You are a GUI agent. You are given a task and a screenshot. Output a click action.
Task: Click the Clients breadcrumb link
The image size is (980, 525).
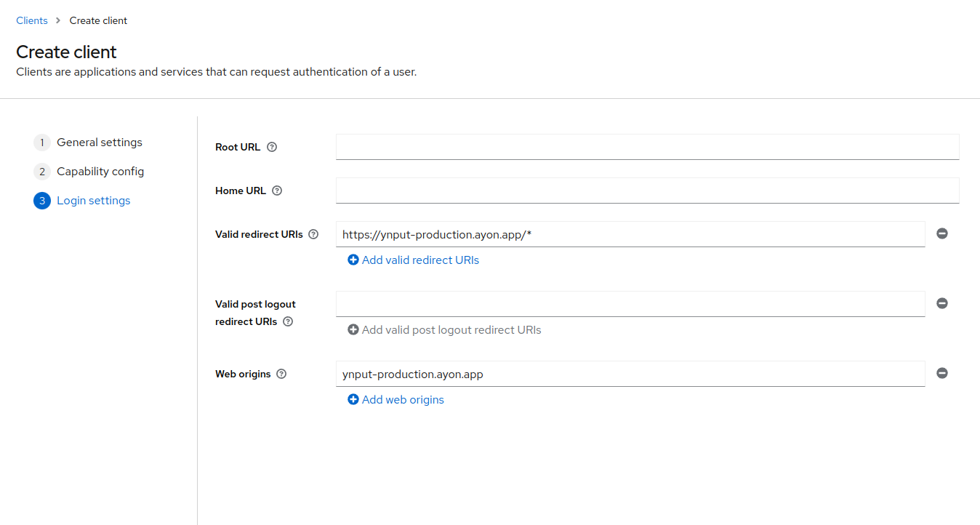click(31, 20)
